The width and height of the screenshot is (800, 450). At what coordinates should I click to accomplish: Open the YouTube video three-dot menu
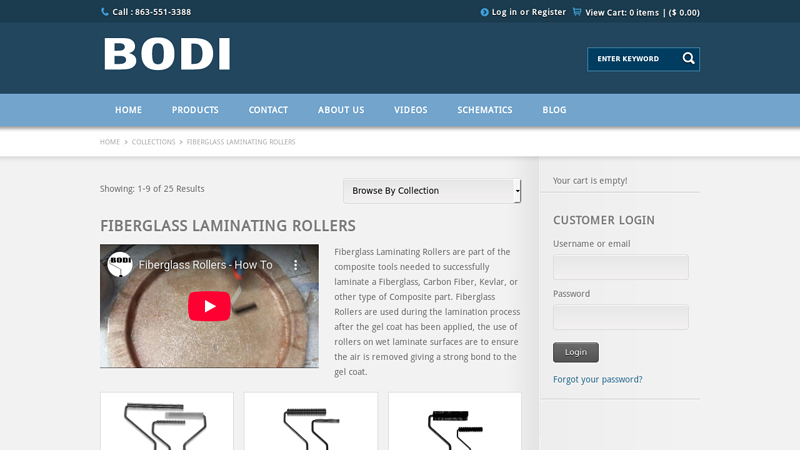pyautogui.click(x=295, y=265)
